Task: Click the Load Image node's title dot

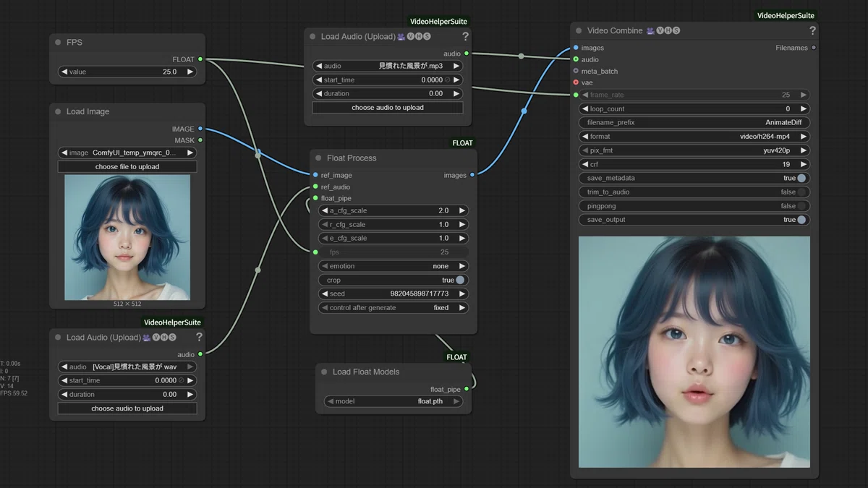Action: point(58,112)
